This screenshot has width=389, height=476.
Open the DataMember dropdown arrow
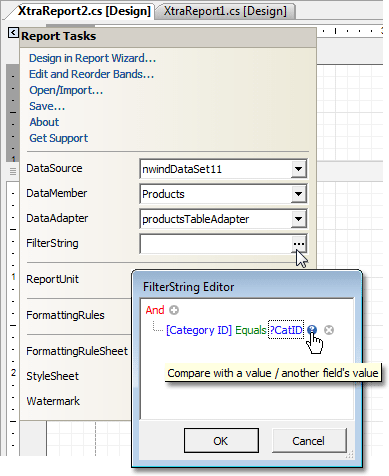click(x=298, y=194)
